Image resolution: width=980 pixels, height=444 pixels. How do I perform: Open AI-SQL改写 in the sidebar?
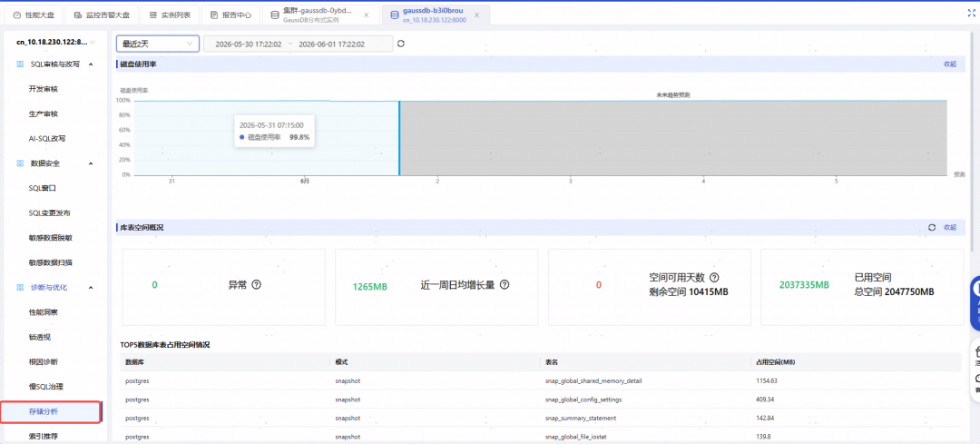tap(47, 138)
